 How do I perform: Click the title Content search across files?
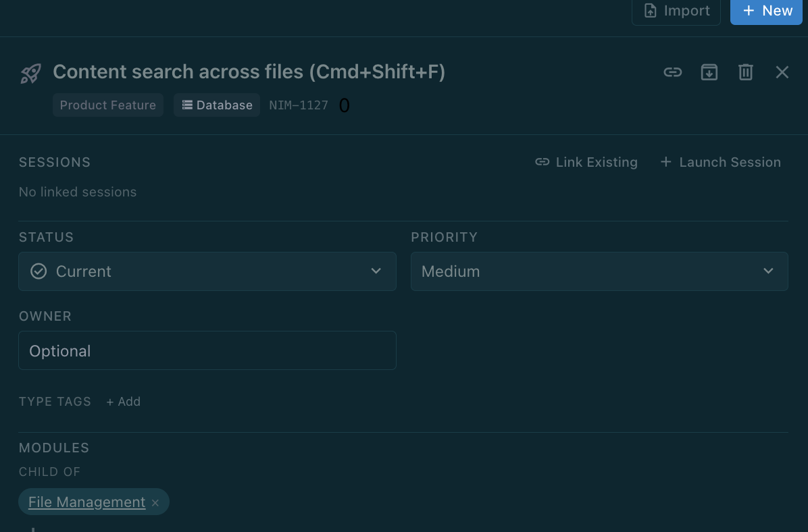pyautogui.click(x=249, y=72)
